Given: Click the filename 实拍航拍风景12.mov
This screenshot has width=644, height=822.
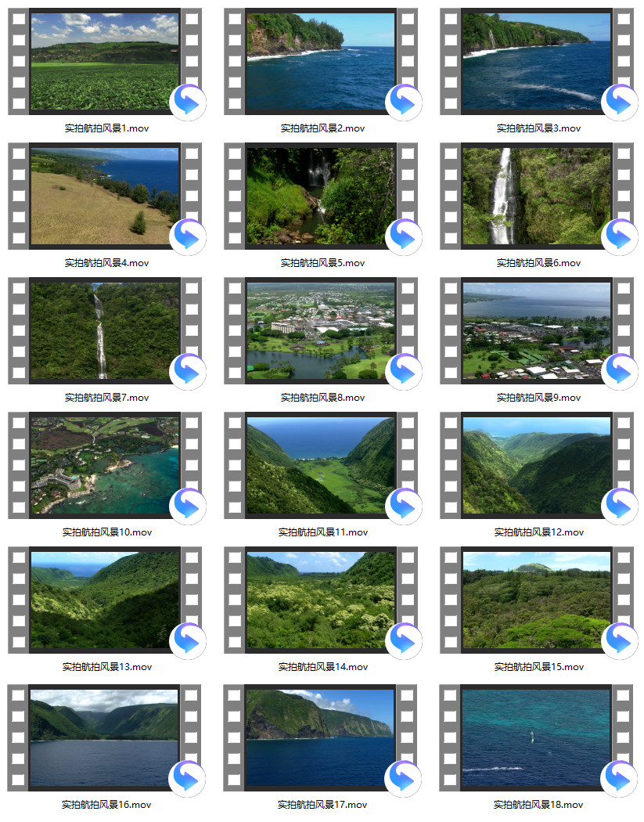Looking at the screenshot, I should [x=538, y=532].
